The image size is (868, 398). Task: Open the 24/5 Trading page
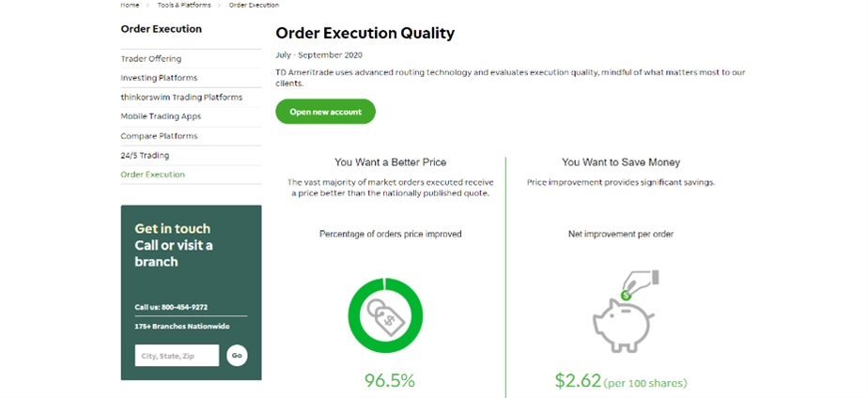[145, 155]
